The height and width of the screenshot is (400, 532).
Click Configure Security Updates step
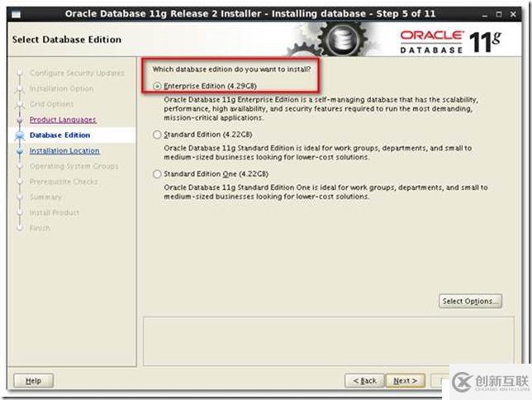(77, 73)
